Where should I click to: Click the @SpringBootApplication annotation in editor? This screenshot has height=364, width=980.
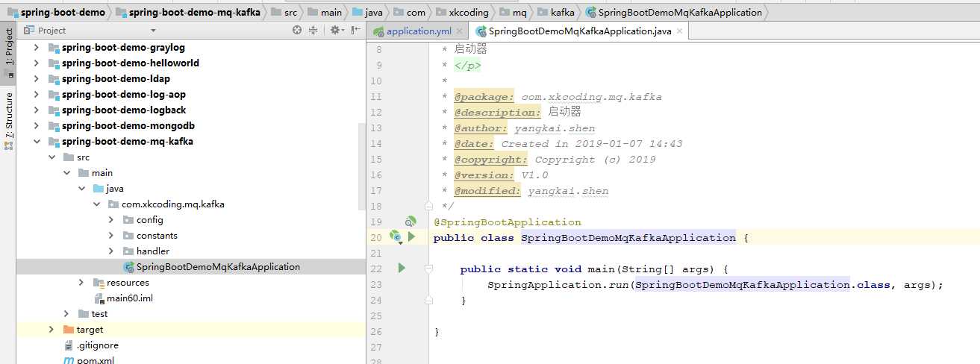(507, 222)
